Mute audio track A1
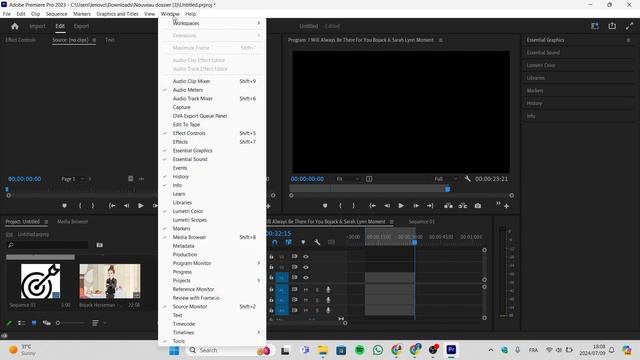 point(306,289)
